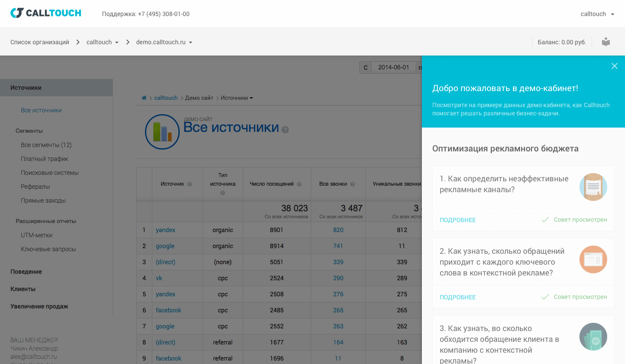The height and width of the screenshot is (364, 625).
Task: Expand the Источники breadcrumb dropdown
Action: point(237,98)
